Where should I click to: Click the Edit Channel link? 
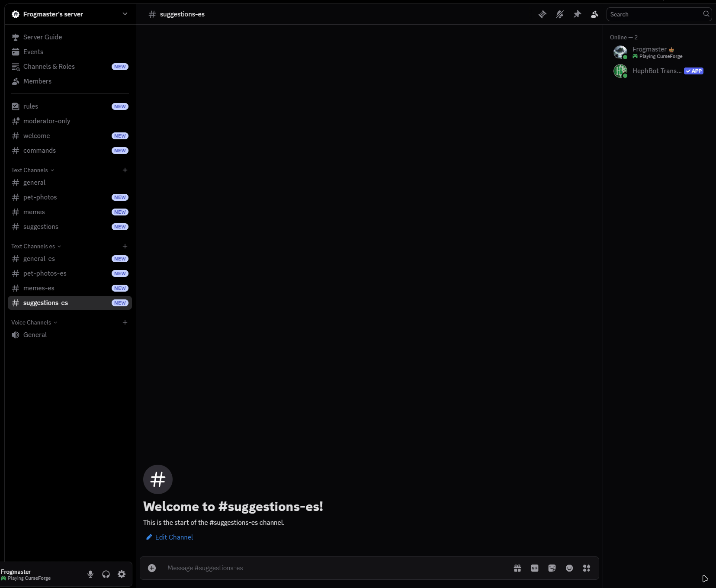point(173,537)
